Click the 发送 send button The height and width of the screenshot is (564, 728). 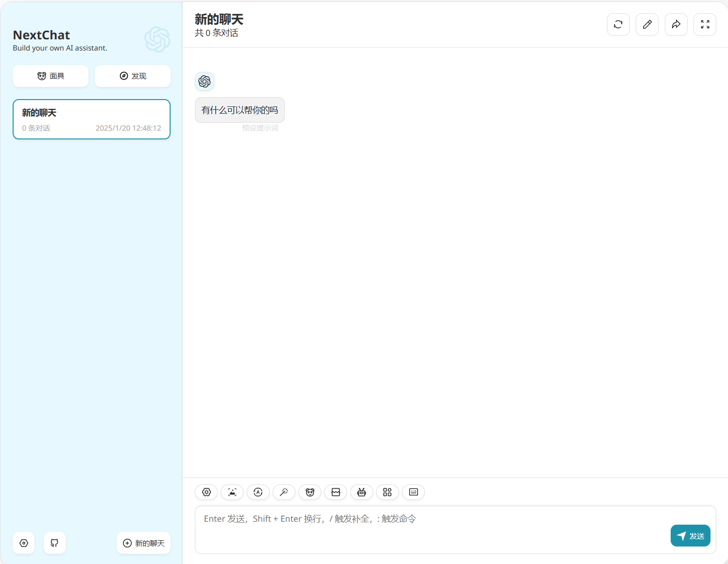point(690,535)
